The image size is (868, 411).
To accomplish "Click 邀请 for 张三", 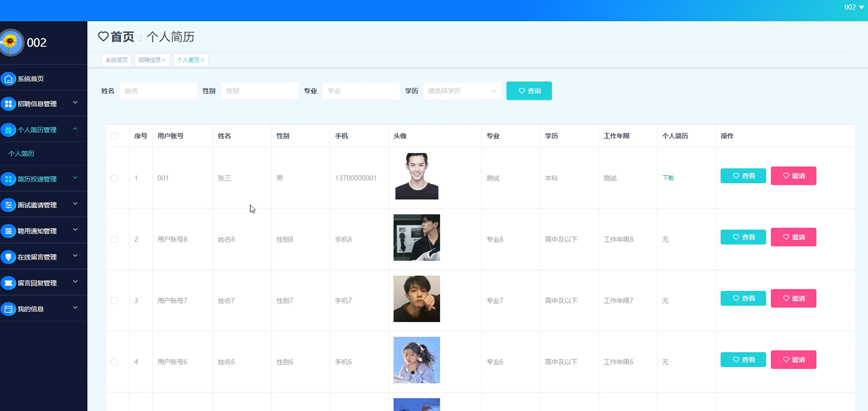I will 793,176.
